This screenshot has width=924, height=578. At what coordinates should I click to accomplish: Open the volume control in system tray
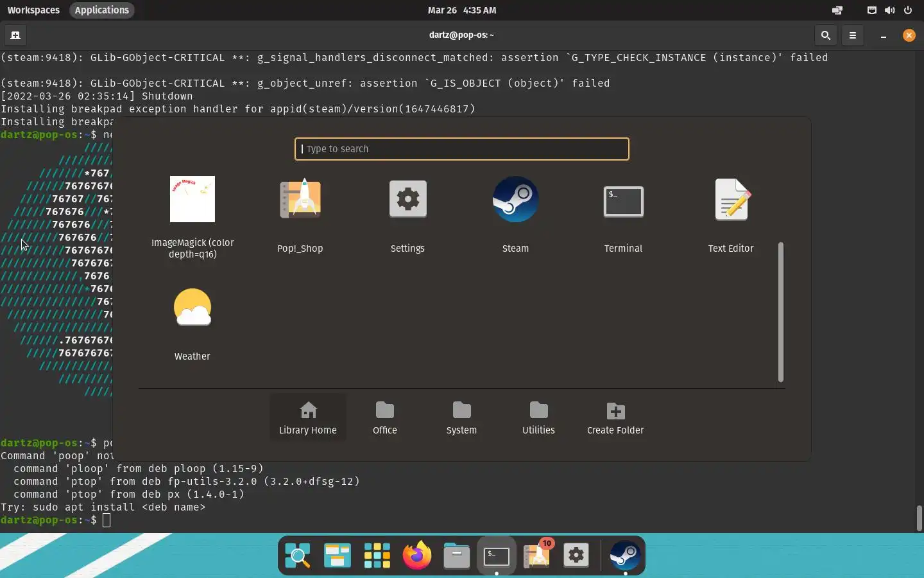pos(890,10)
